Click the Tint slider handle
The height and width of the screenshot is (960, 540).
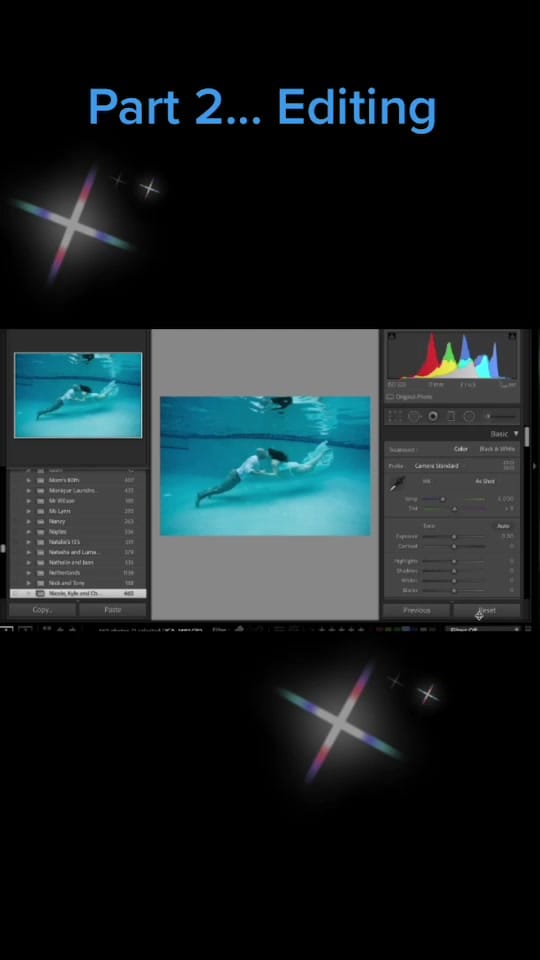click(454, 509)
